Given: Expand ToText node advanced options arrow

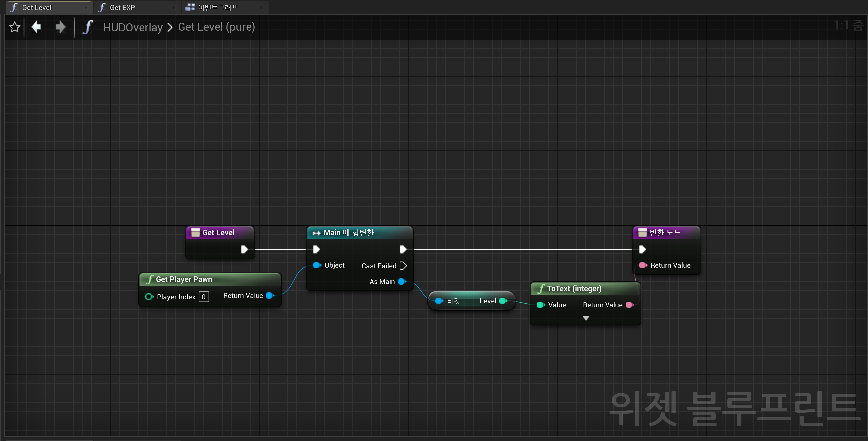Looking at the screenshot, I should (586, 318).
